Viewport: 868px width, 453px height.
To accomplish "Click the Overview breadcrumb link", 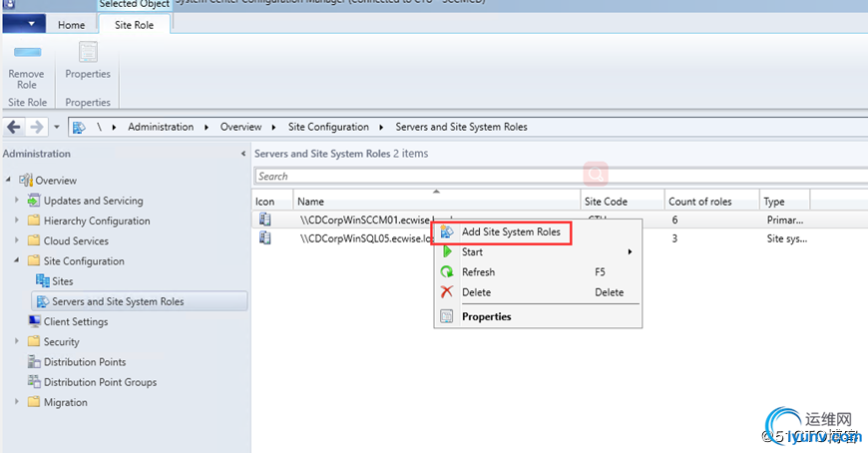I will click(x=240, y=127).
